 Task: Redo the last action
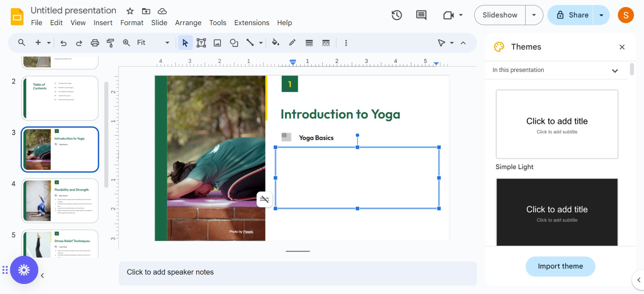click(79, 43)
